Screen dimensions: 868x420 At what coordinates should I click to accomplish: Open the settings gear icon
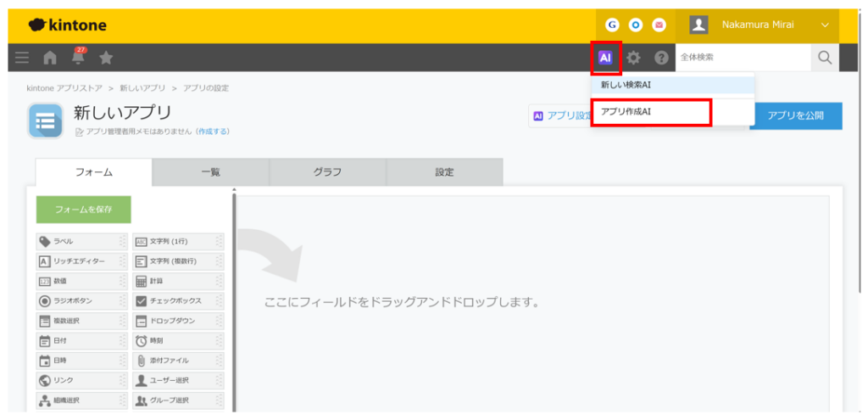(x=632, y=58)
